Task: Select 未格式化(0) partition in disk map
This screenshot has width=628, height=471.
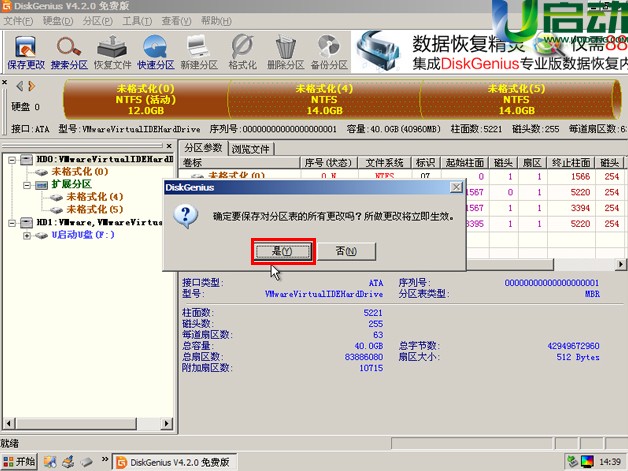Action: 146,99
